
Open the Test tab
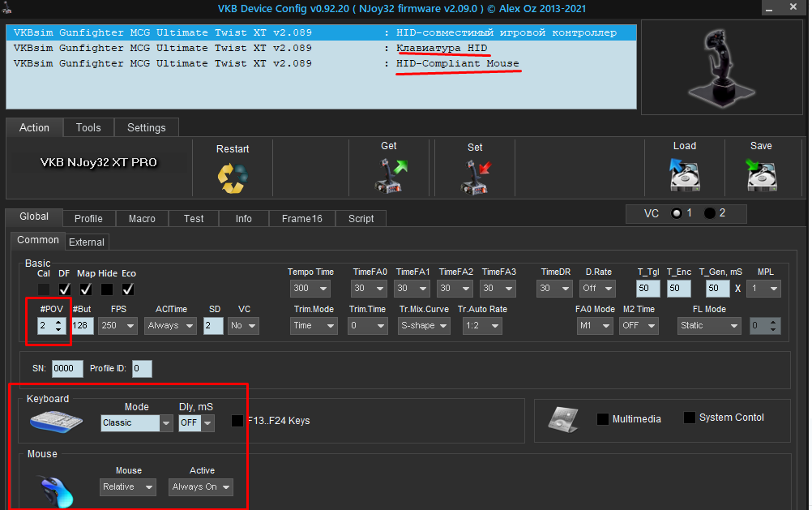point(194,219)
